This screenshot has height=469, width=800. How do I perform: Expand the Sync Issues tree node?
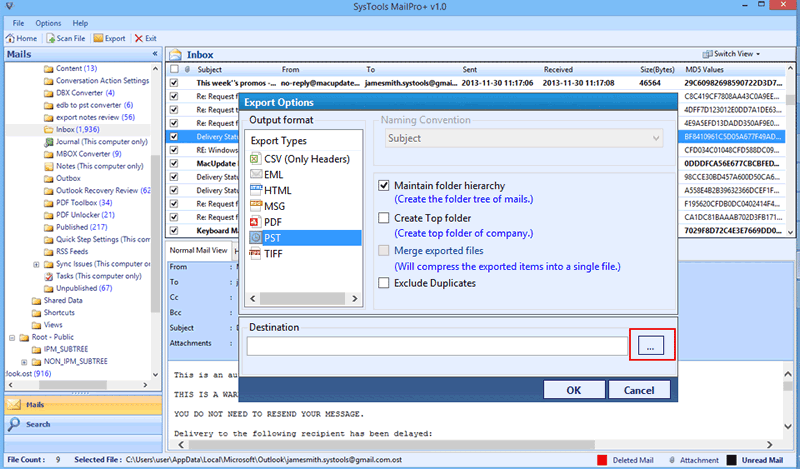[x=36, y=264]
